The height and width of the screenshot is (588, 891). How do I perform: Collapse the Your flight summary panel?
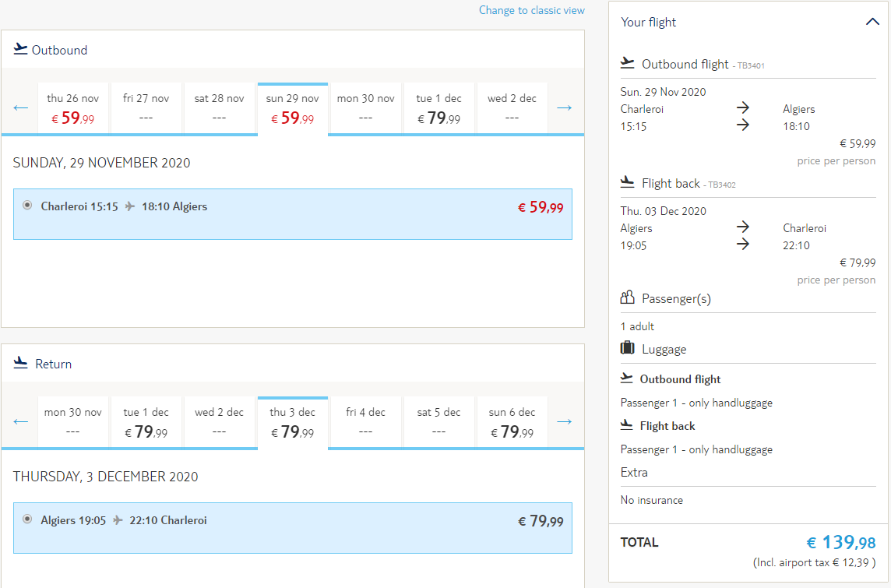pos(872,22)
